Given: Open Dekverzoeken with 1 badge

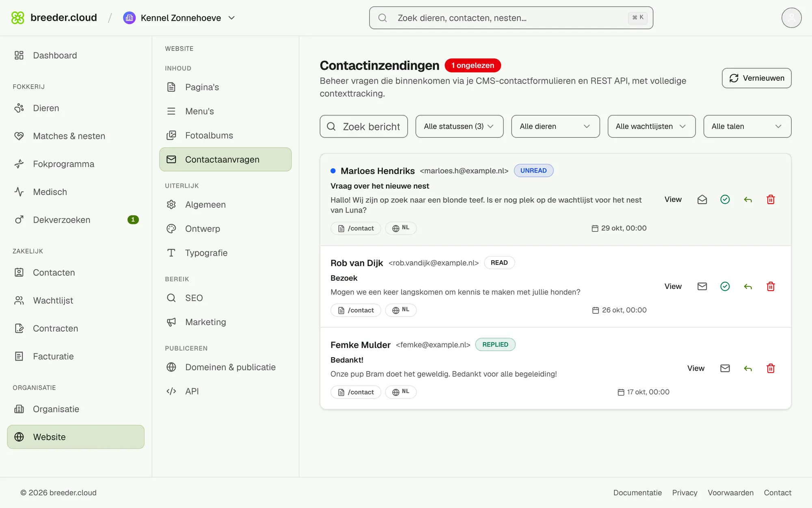Looking at the screenshot, I should [x=76, y=220].
